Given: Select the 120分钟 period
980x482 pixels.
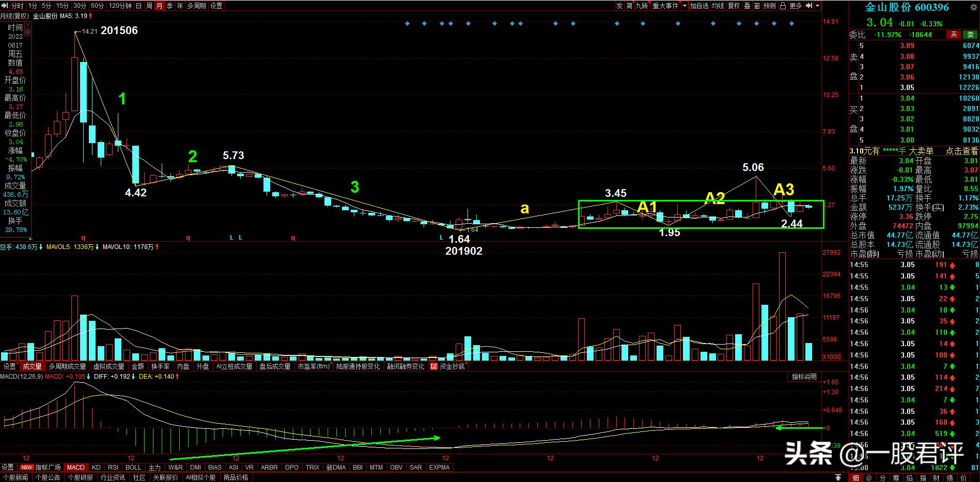Looking at the screenshot, I should 120,6.
